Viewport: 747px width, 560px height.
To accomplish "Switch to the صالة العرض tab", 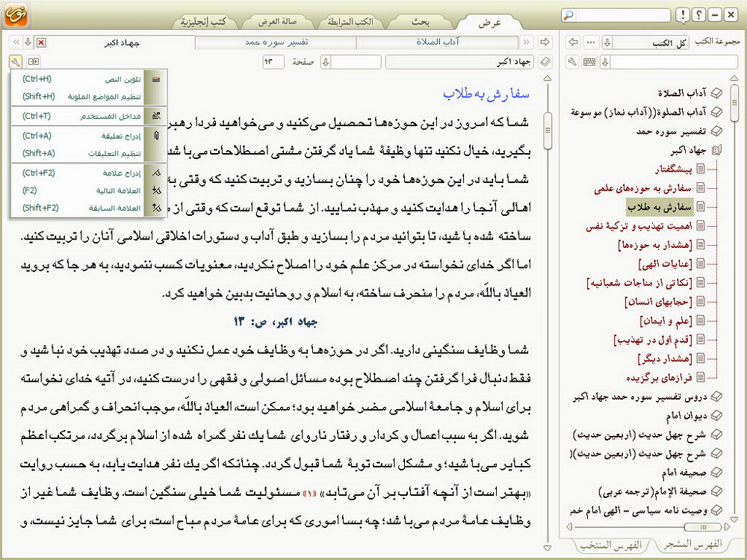I will click(277, 22).
